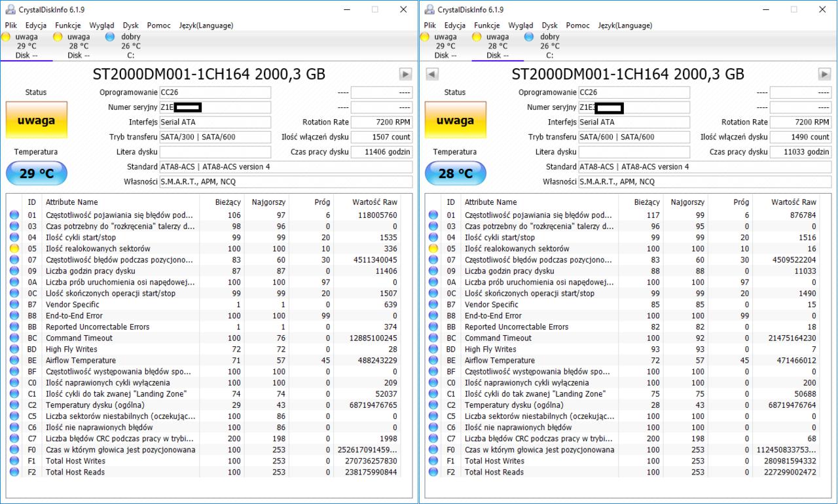Click yellow status orb for attribute 05 in left window

pyautogui.click(x=14, y=249)
